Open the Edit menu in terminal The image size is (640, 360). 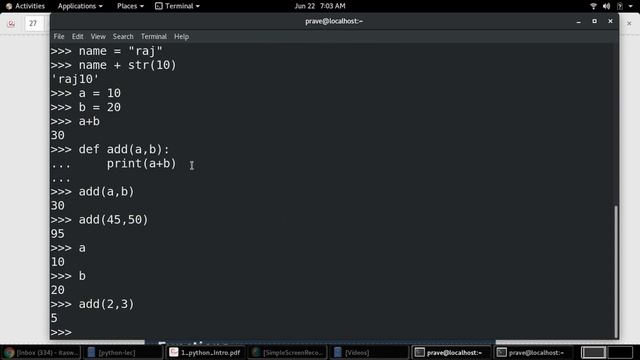click(78, 37)
